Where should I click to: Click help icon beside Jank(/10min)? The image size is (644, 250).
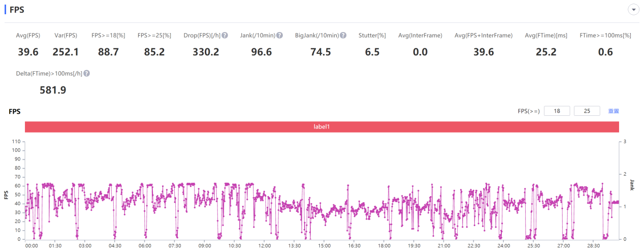(279, 36)
